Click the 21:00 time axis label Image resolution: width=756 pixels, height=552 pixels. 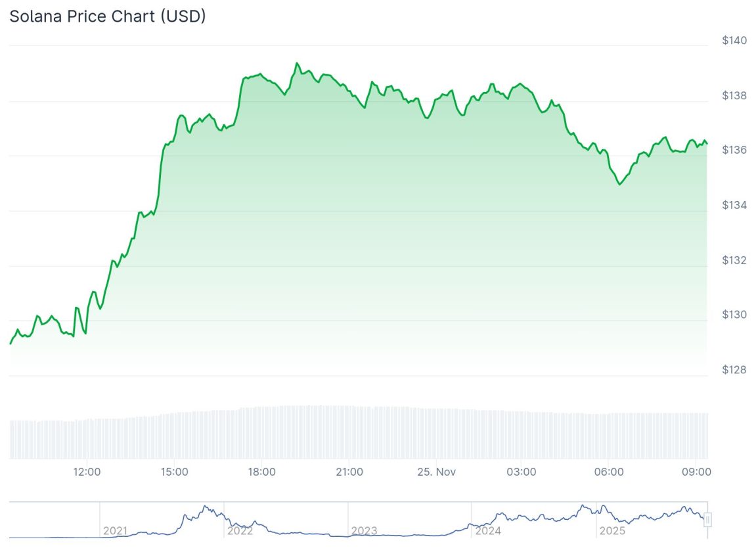pos(349,472)
